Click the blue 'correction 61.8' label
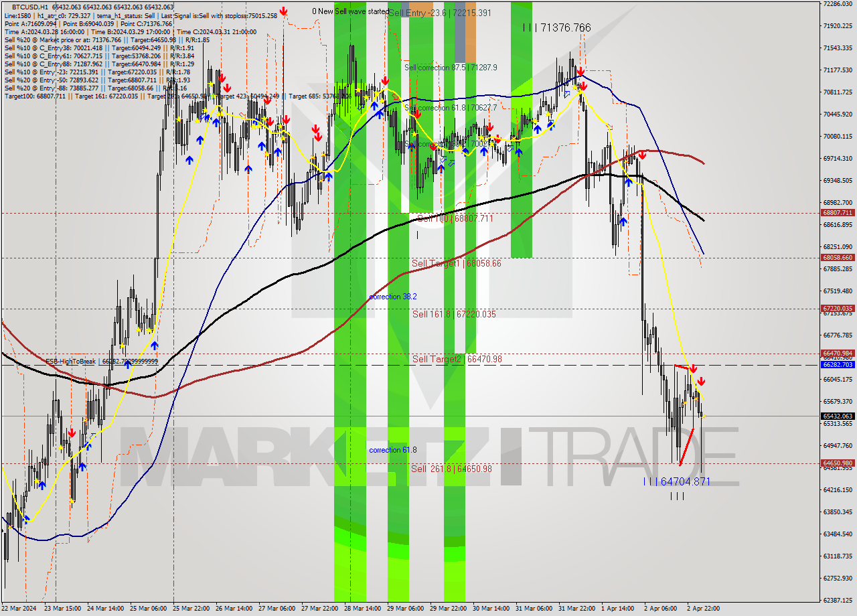The height and width of the screenshot is (616, 857). coord(393,450)
